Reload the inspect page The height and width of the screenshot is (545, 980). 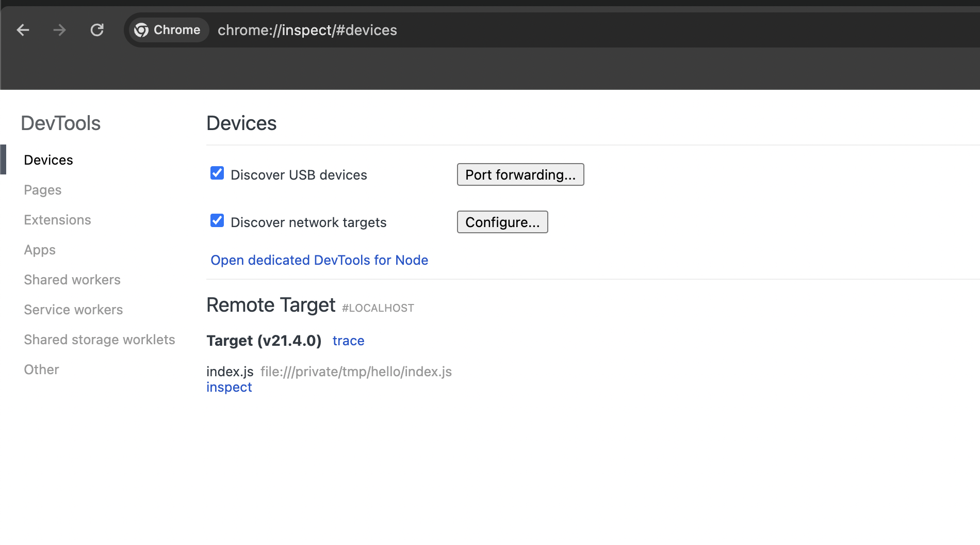tap(97, 30)
